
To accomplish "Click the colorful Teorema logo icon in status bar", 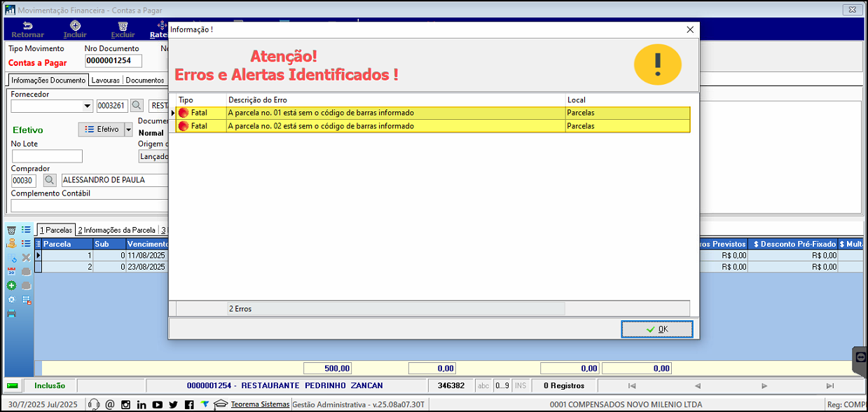I will [x=205, y=404].
